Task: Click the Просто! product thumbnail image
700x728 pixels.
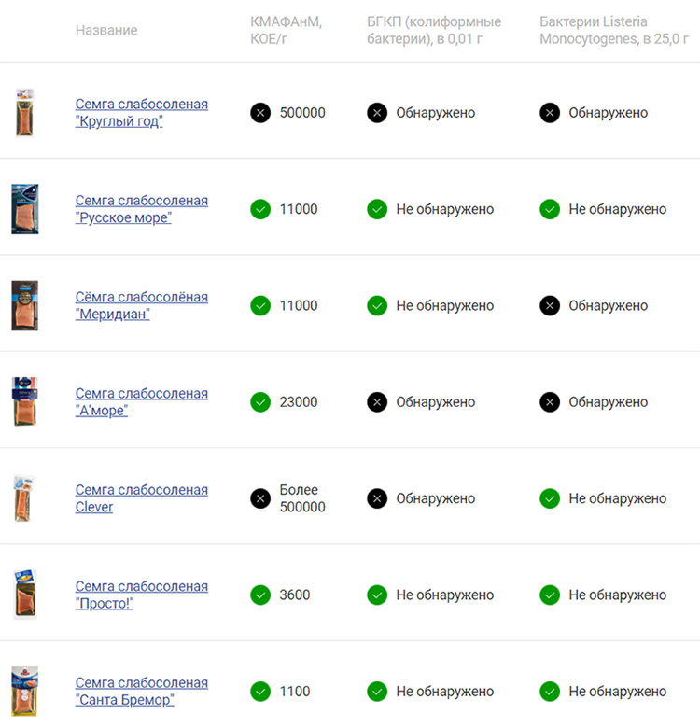Action: point(24,595)
